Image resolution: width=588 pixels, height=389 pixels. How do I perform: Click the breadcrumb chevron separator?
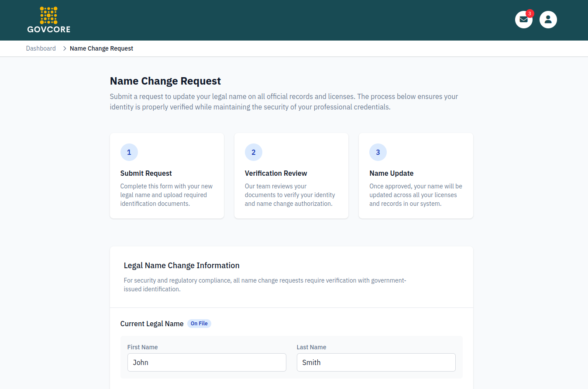(x=65, y=48)
